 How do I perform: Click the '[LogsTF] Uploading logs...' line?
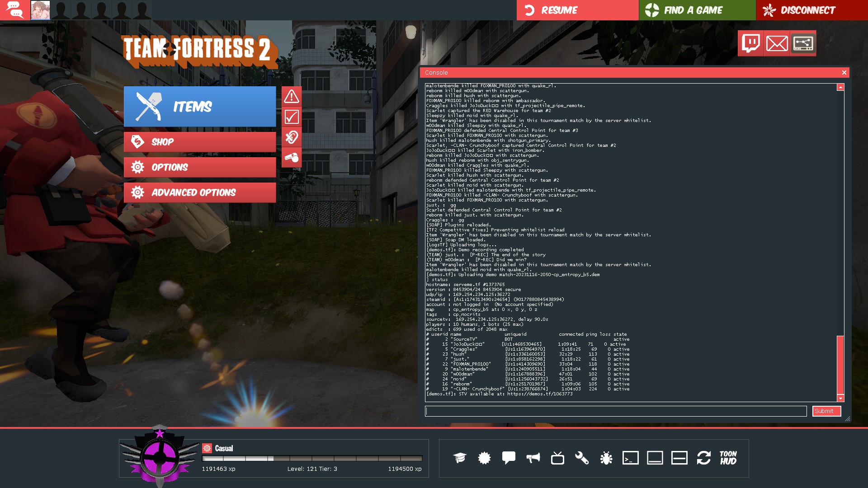click(461, 245)
